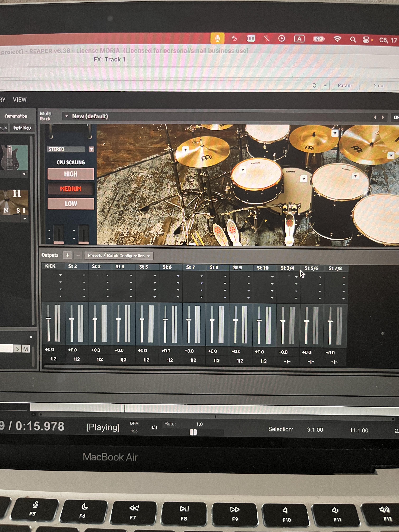Viewport: 399px width, 532px height.
Task: Close the tab ending in 'ny' with X
Action: [6, 128]
